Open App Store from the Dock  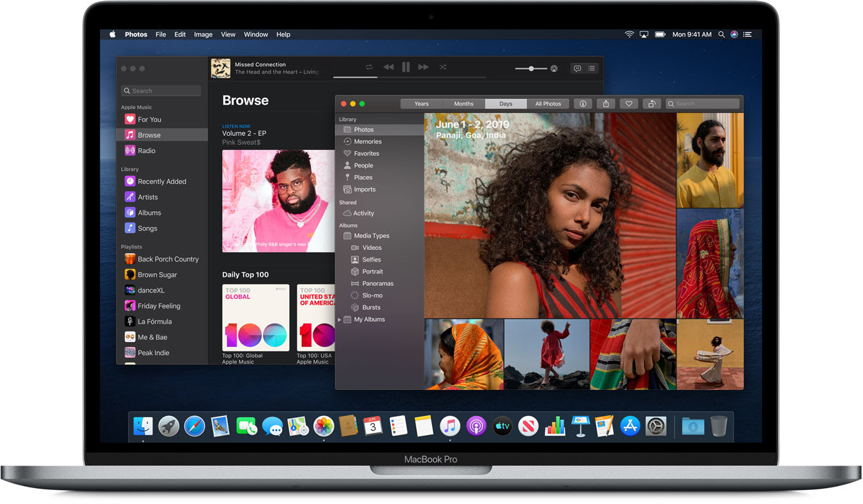[630, 426]
